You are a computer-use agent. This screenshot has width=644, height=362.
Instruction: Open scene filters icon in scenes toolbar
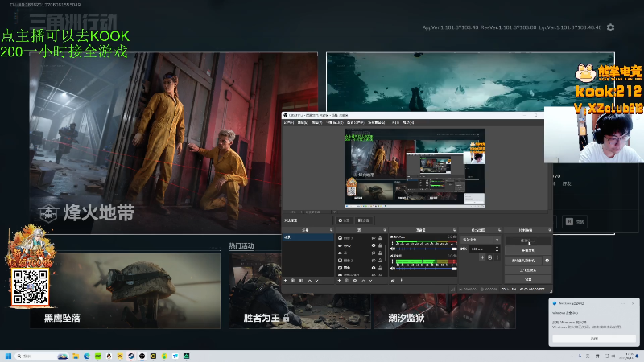click(301, 280)
